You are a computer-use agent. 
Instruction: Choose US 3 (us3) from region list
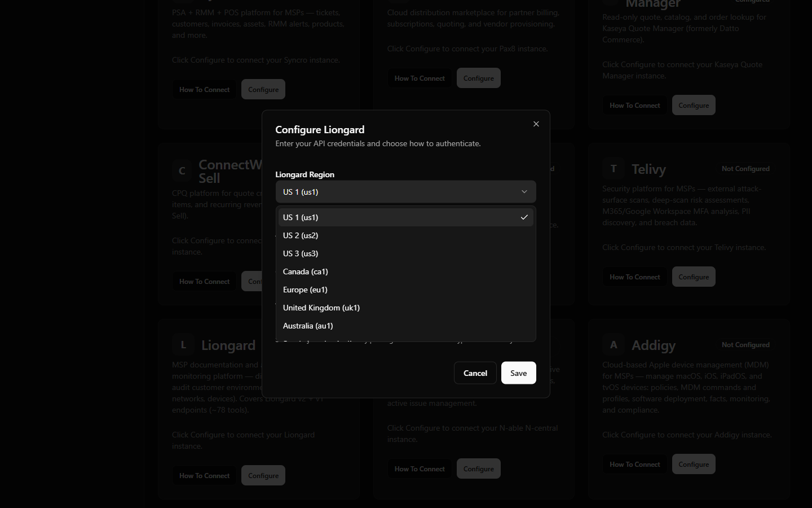coord(405,253)
